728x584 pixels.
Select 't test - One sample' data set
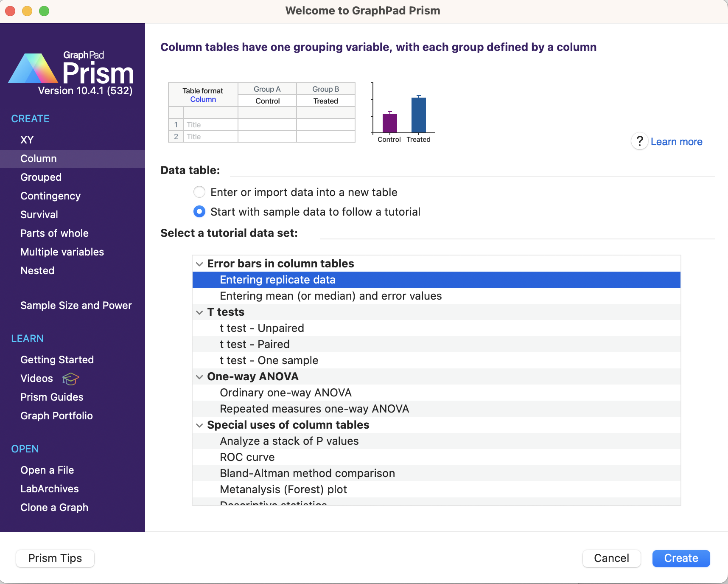tap(437, 360)
